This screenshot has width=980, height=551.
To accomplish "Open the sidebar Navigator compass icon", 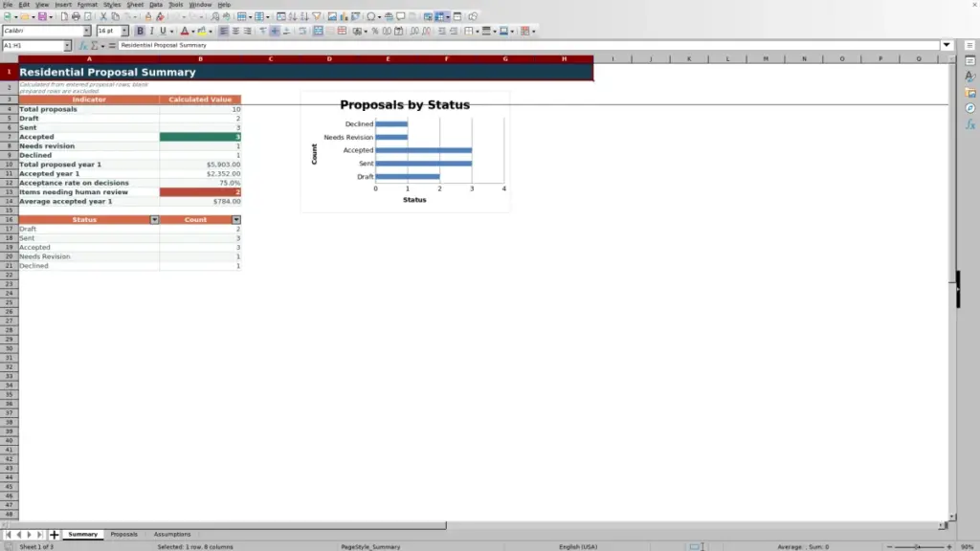I will [x=970, y=108].
